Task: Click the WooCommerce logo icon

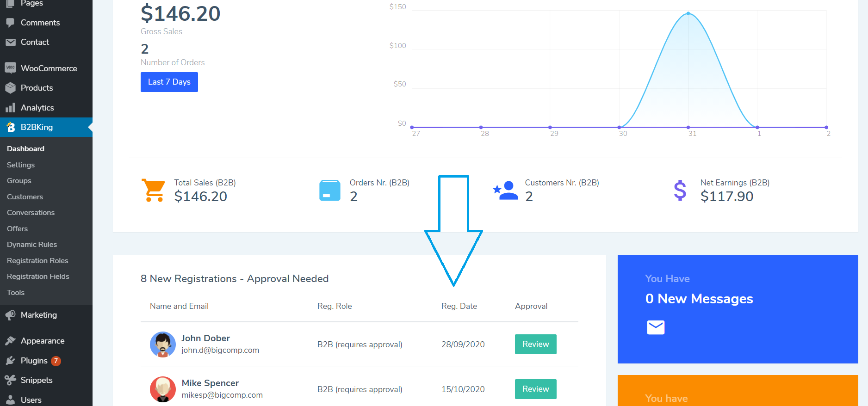Action: [x=10, y=68]
